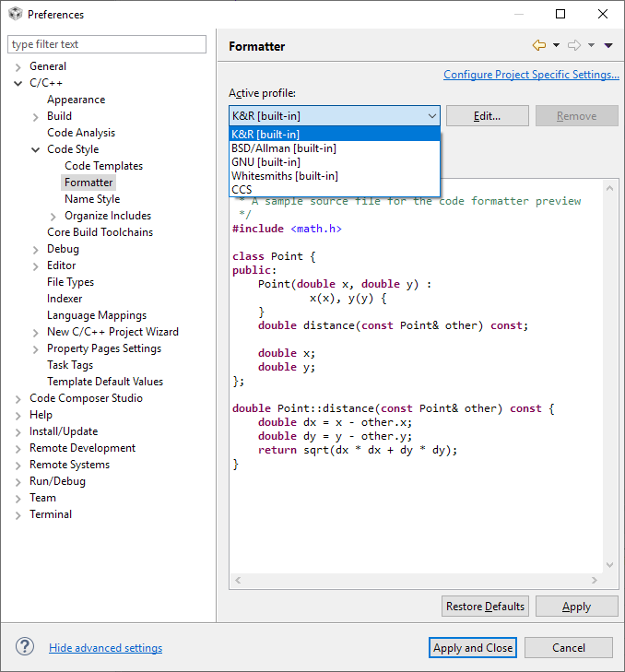The image size is (625, 672).
Task: Click the Preferences window app icon
Action: (x=16, y=14)
